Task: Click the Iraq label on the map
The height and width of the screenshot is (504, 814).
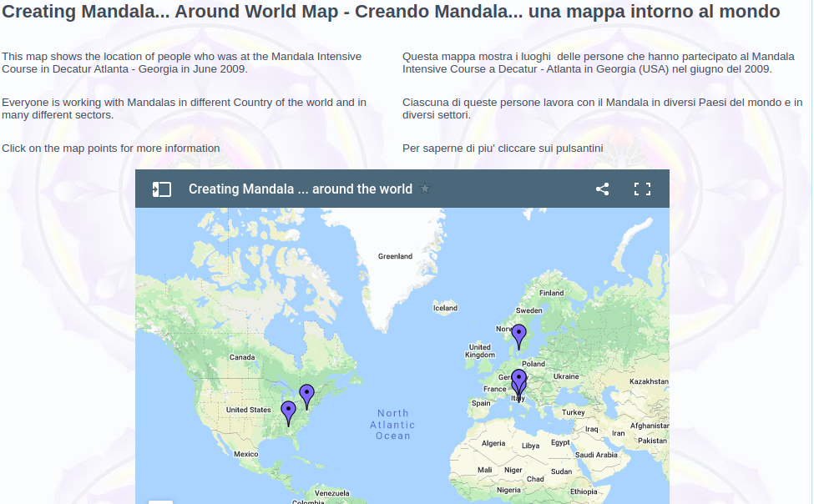Action: tap(592, 429)
